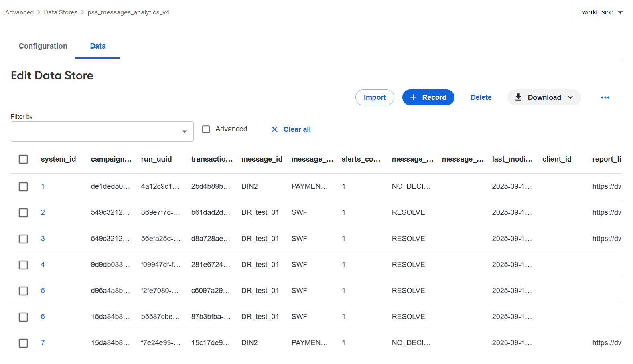The image size is (633, 364).
Task: Click the client_id column header
Action: tap(557, 159)
